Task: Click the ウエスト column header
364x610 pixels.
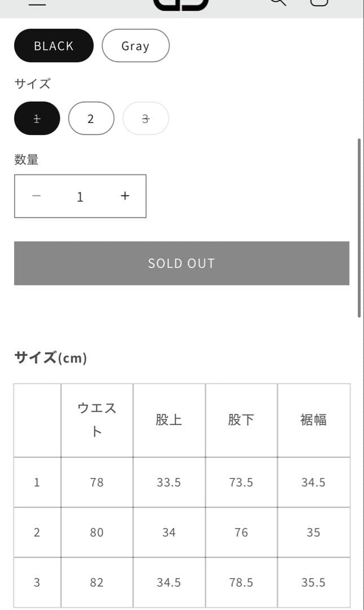Action: click(x=97, y=420)
